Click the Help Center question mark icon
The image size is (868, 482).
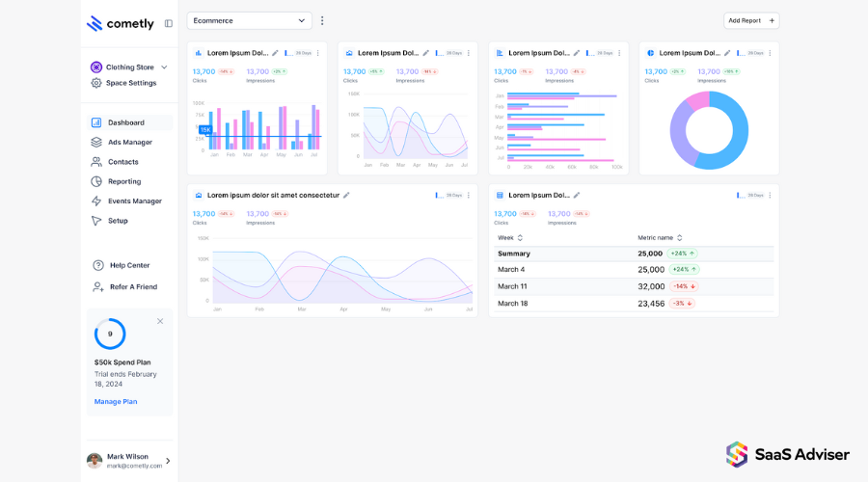(98, 265)
